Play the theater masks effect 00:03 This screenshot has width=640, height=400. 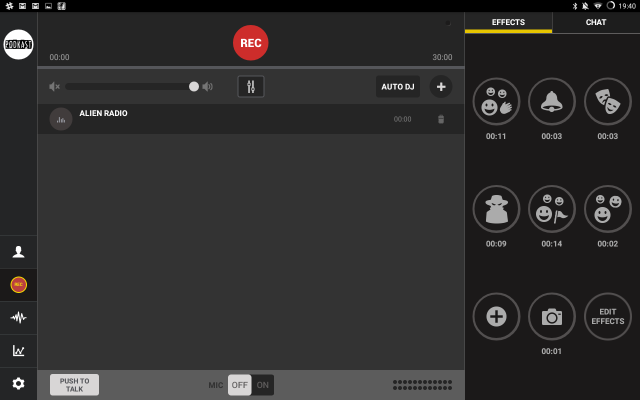(608, 101)
